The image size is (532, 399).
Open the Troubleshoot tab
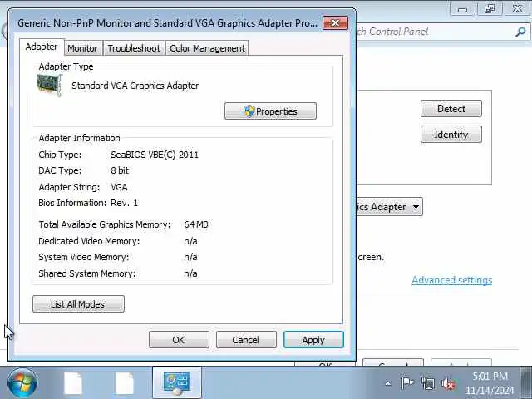[134, 48]
